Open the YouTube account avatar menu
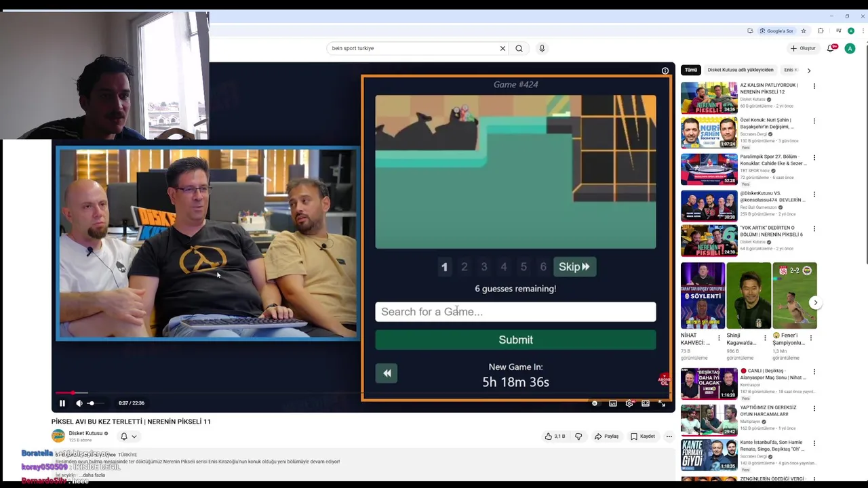Image resolution: width=868 pixels, height=488 pixels. coord(850,48)
